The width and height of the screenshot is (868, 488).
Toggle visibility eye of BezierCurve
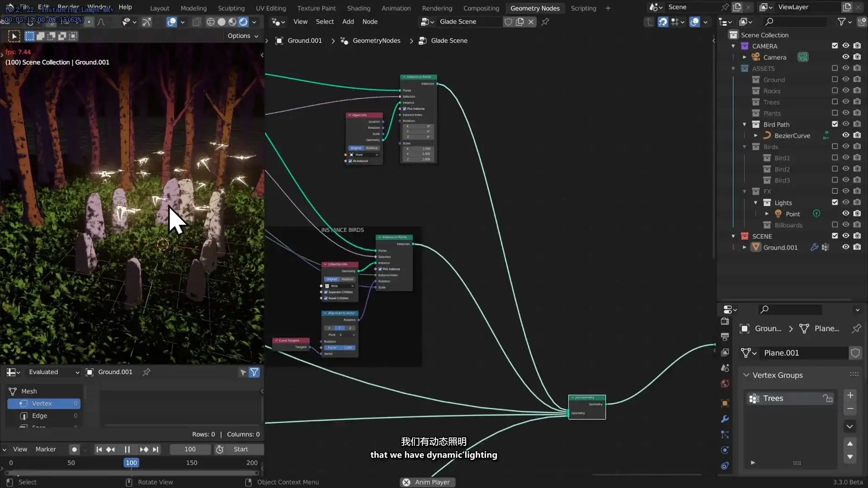click(x=845, y=135)
